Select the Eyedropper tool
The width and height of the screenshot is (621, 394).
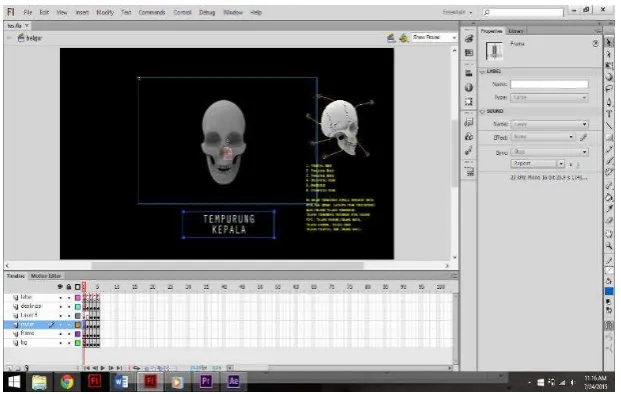pos(609,209)
